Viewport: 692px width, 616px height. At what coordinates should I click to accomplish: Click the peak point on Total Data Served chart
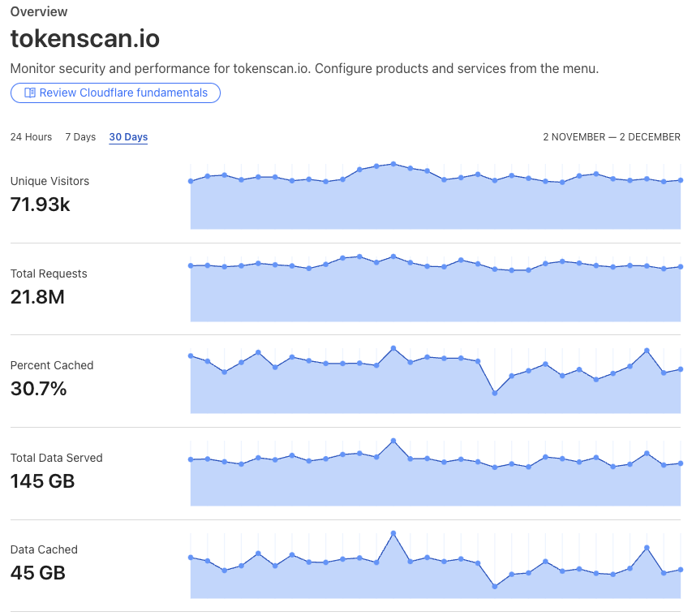(393, 441)
